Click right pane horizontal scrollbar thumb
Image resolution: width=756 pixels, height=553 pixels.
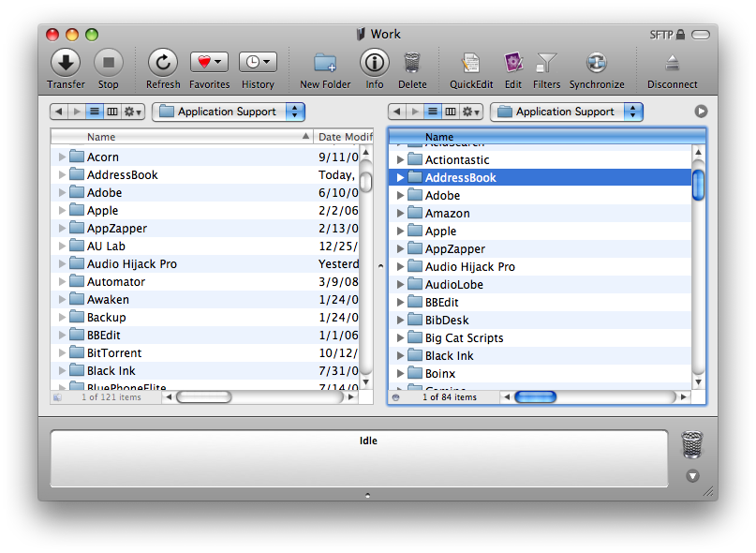click(536, 397)
